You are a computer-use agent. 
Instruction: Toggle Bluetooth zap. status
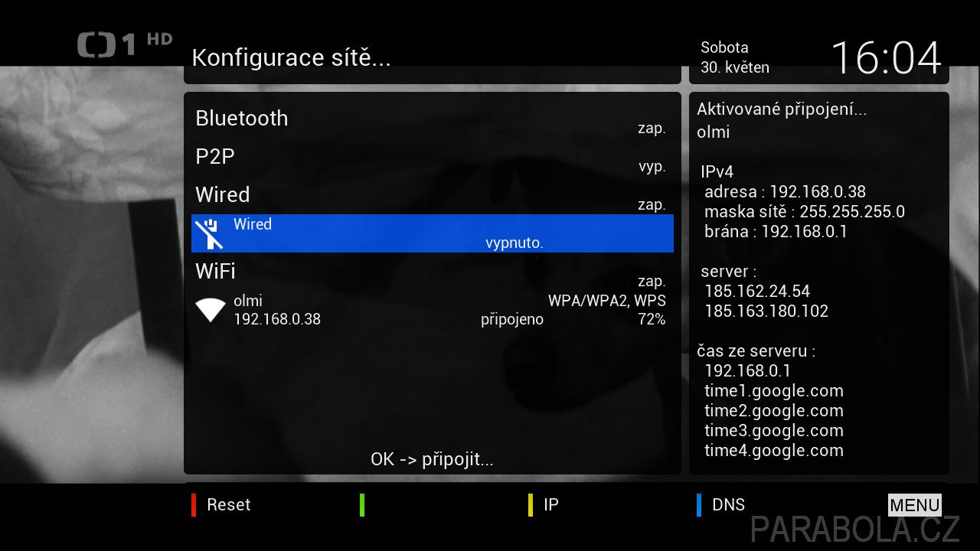(652, 129)
